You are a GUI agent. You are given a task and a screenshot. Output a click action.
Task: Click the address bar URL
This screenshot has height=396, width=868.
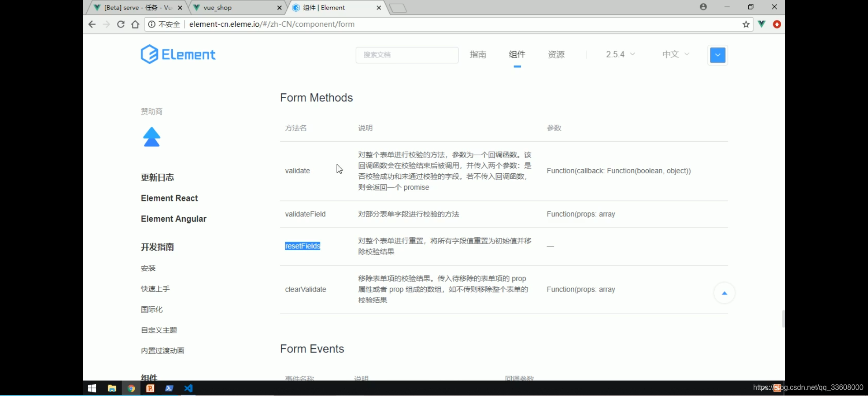click(x=272, y=24)
